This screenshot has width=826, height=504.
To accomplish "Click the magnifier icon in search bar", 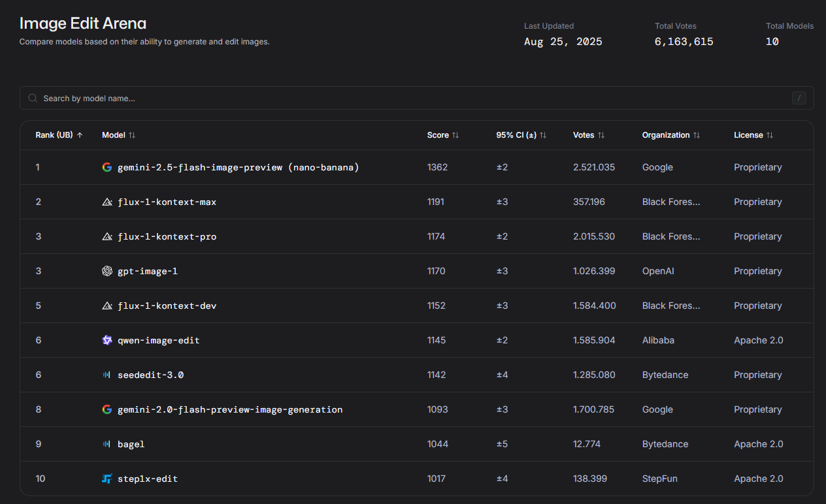I will [33, 99].
